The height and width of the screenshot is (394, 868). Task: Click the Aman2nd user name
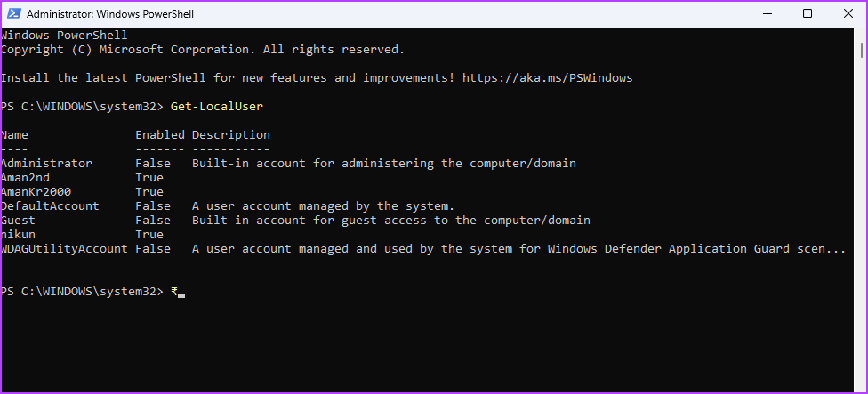pos(25,178)
